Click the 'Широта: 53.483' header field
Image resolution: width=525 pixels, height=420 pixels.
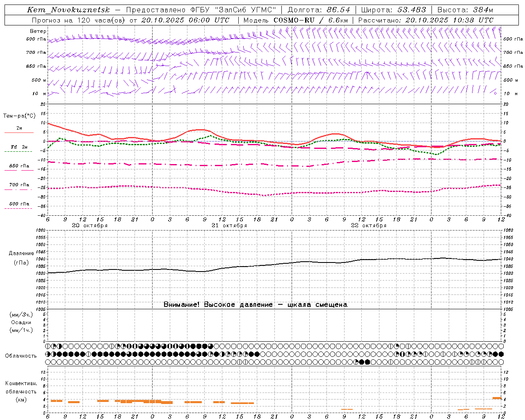pos(393,10)
